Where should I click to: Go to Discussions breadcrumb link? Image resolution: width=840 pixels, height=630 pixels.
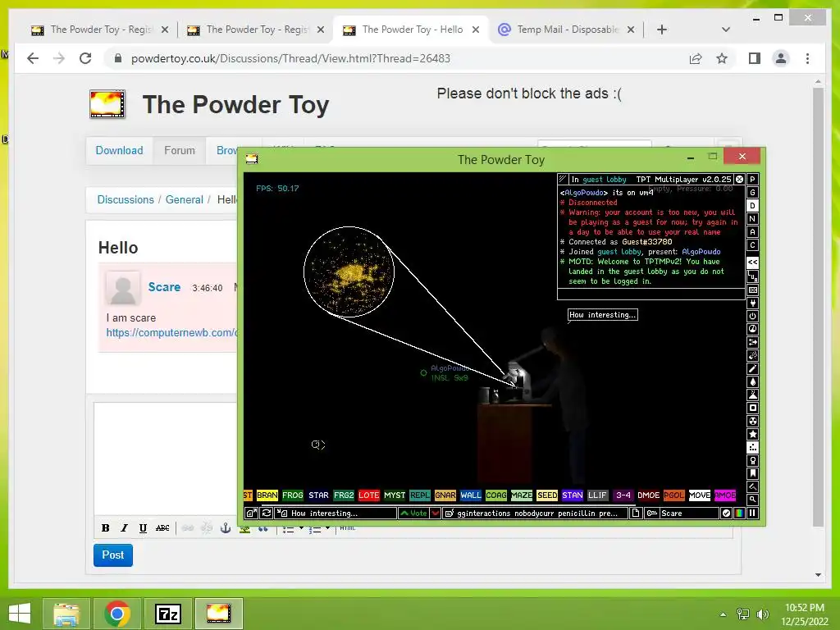coord(126,200)
